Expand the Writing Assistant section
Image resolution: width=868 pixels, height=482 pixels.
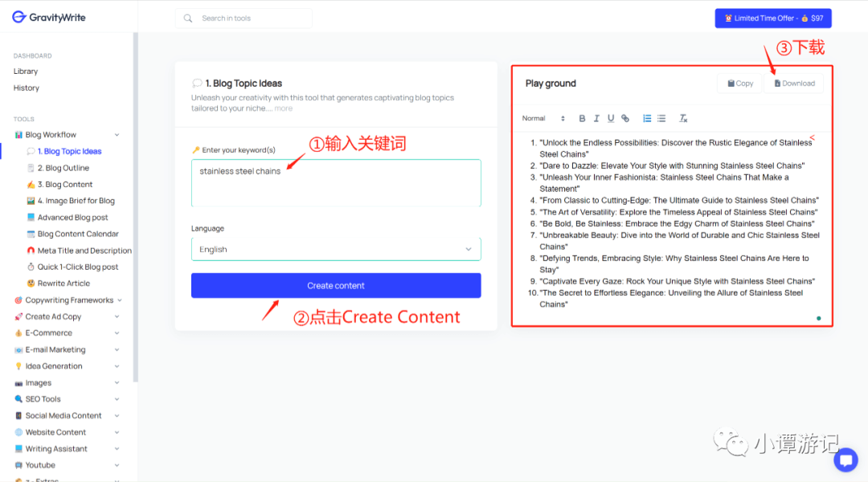[x=117, y=449]
